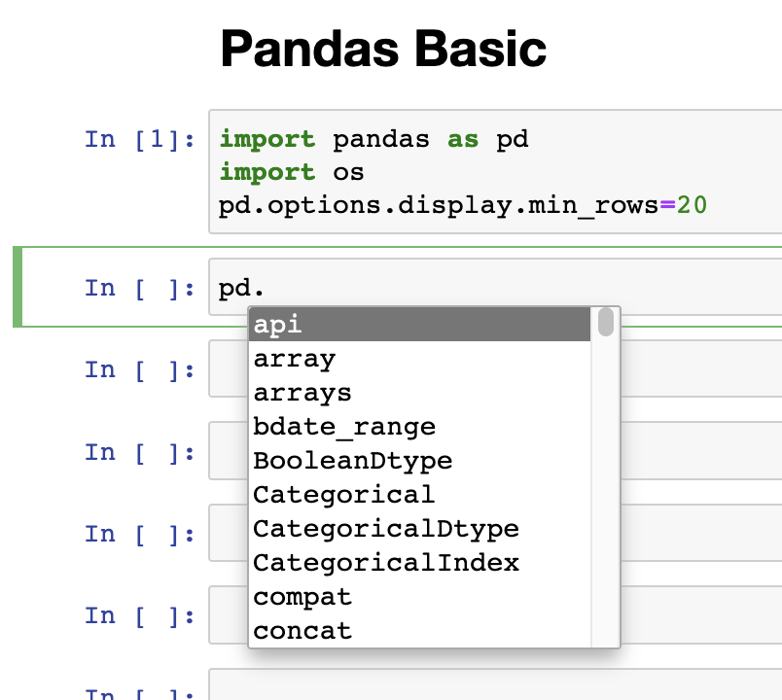Click the prompt of the active 'pd.' cell
This screenshot has height=700, width=782.
[x=140, y=288]
